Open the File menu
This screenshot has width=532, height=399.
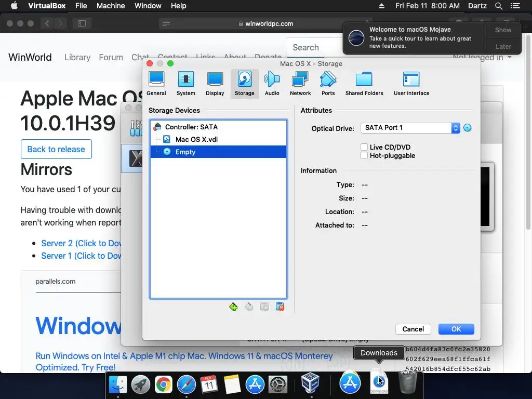tap(81, 6)
